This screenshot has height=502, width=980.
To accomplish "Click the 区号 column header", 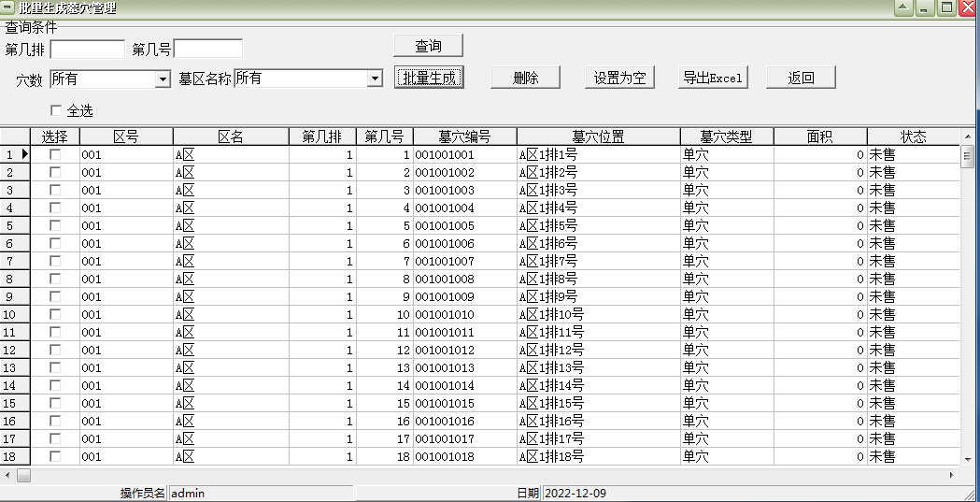I will pyautogui.click(x=126, y=136).
